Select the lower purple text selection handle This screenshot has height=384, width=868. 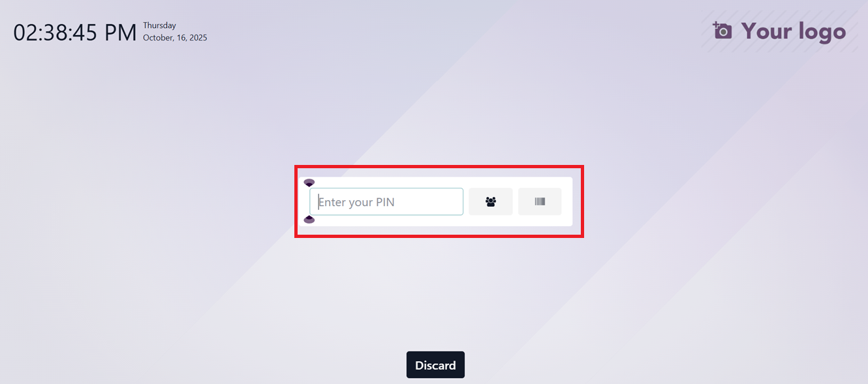pyautogui.click(x=309, y=219)
